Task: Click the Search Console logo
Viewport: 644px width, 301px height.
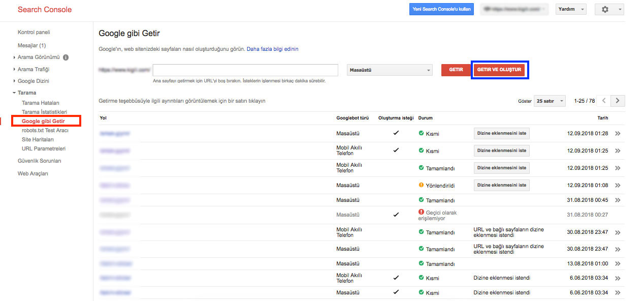Action: [45, 10]
